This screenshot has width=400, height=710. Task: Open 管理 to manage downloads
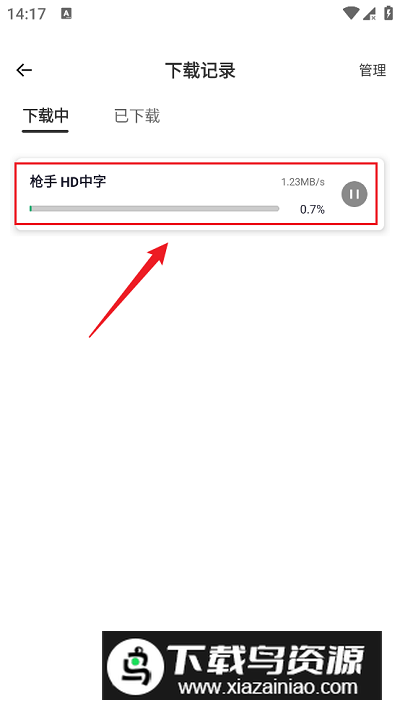click(x=372, y=70)
